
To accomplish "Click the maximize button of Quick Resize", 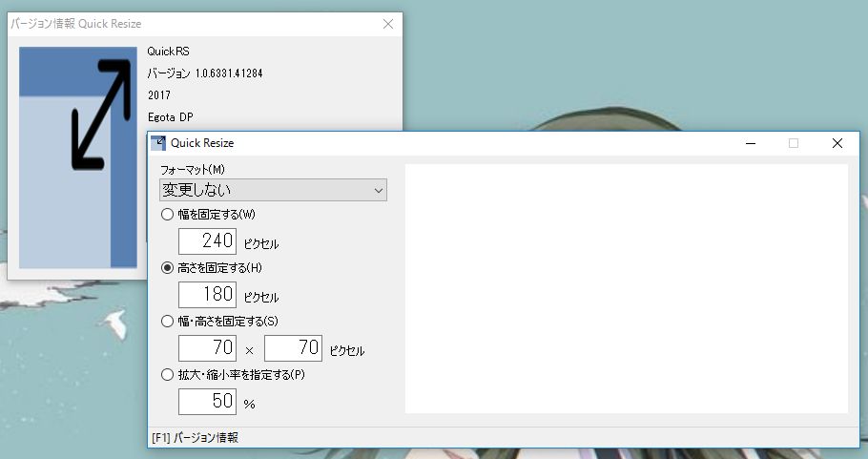I will click(794, 143).
